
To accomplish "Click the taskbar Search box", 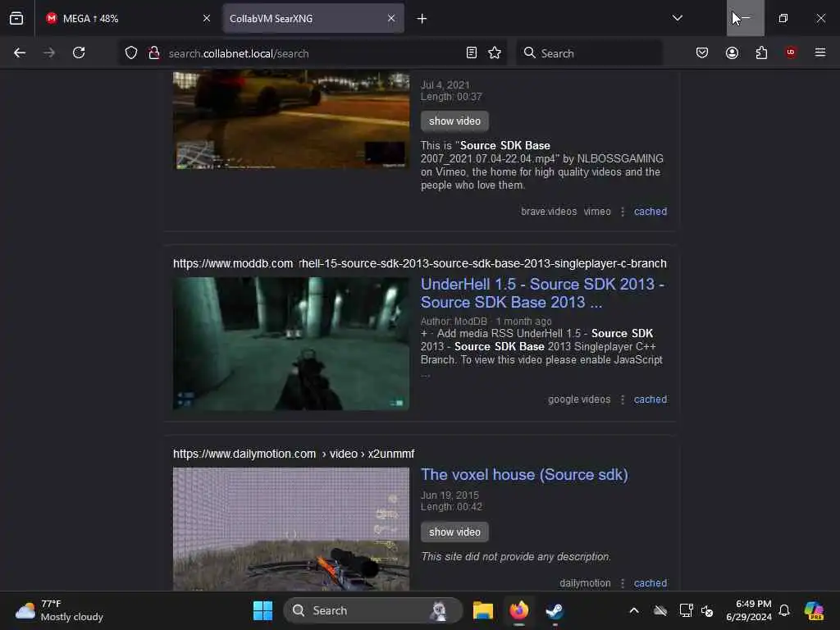I will click(373, 610).
